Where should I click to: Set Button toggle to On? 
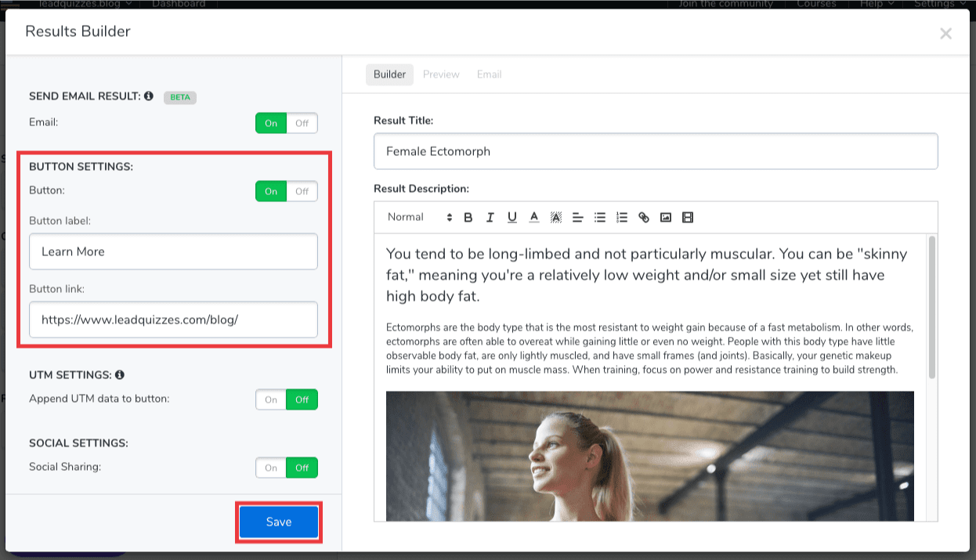271,191
